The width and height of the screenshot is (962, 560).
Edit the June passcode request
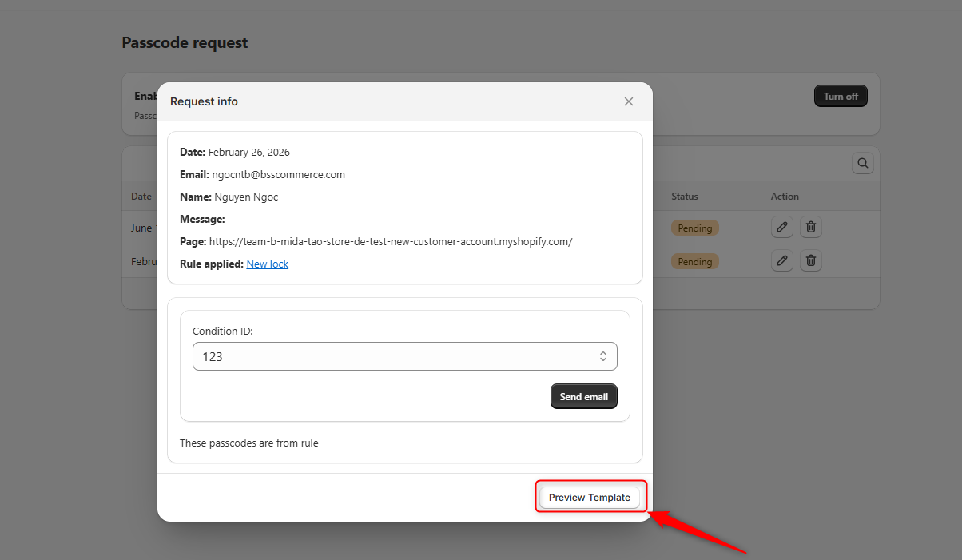[781, 228]
